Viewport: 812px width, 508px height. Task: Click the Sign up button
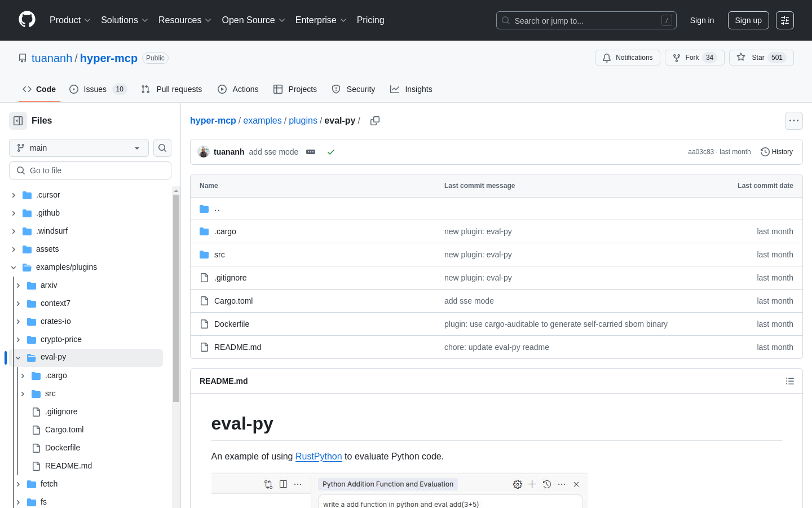tap(748, 20)
